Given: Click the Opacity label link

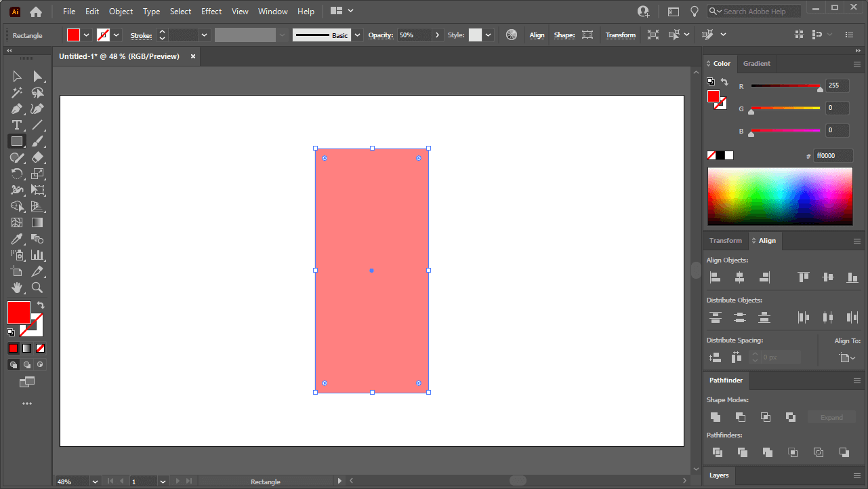Looking at the screenshot, I should click(381, 35).
